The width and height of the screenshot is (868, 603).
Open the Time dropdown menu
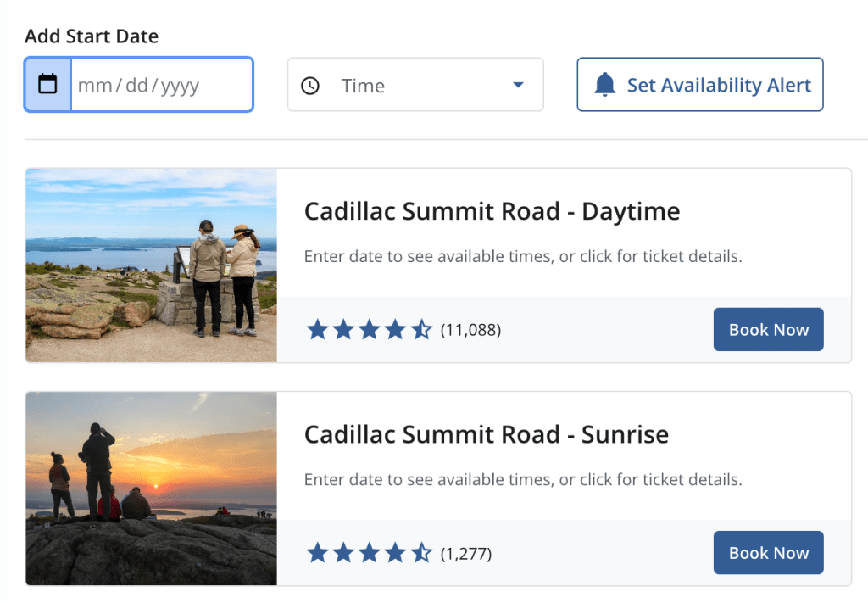415,85
